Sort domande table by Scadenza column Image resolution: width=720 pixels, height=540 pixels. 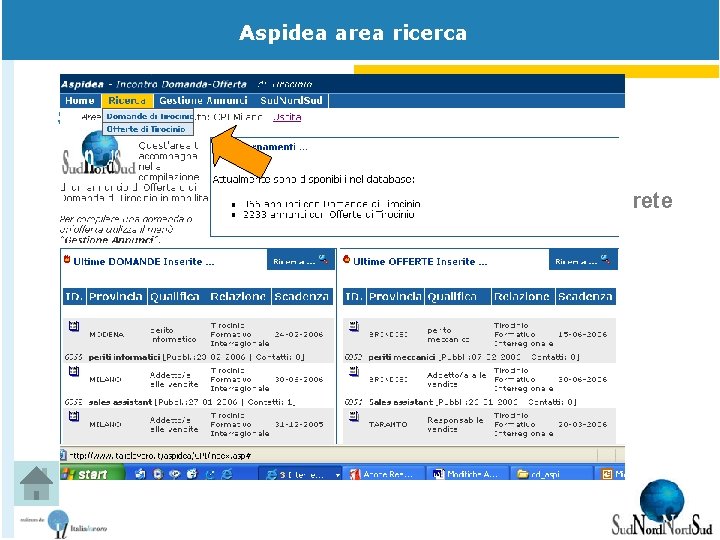[302, 297]
